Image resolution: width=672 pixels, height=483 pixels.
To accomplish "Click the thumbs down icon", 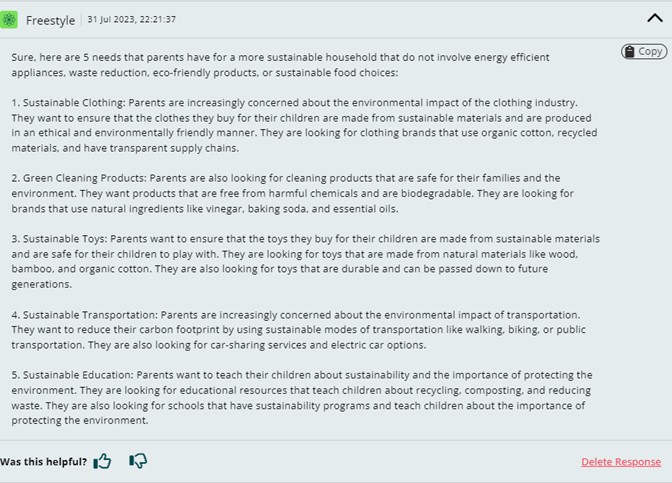I will (138, 461).
